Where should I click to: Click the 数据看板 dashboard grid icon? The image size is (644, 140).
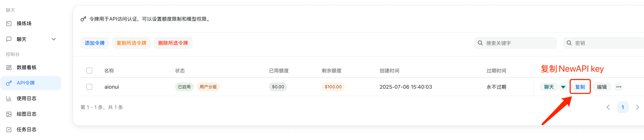click(x=9, y=67)
